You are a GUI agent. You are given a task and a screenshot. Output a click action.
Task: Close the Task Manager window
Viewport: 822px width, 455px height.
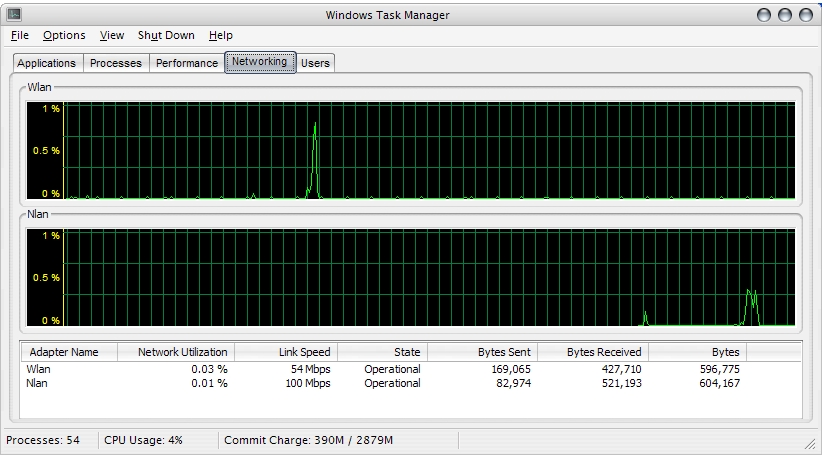pos(806,15)
